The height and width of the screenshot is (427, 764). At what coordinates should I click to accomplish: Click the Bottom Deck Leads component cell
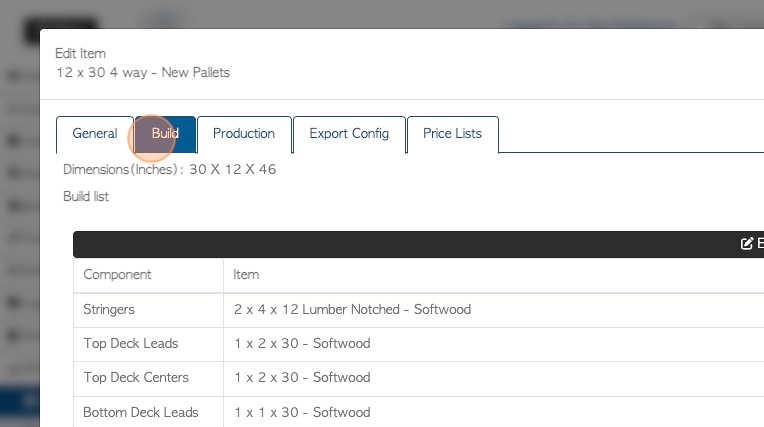point(148,413)
